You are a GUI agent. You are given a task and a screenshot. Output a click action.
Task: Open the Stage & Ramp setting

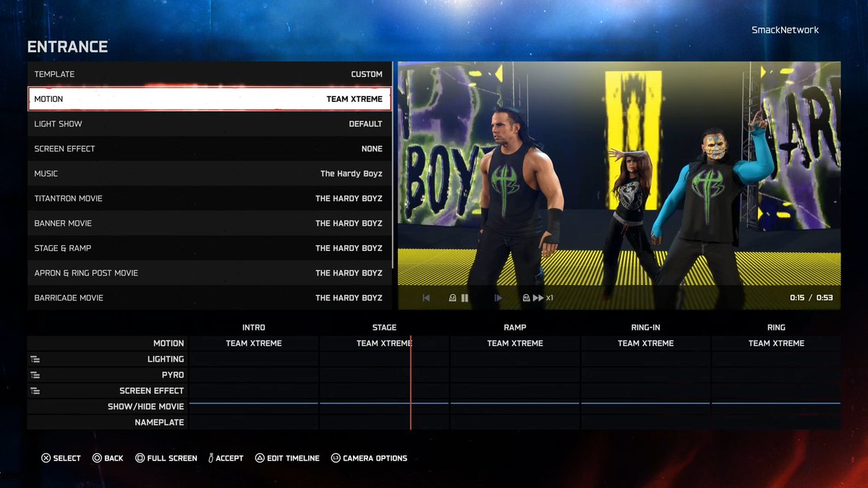[x=209, y=248]
